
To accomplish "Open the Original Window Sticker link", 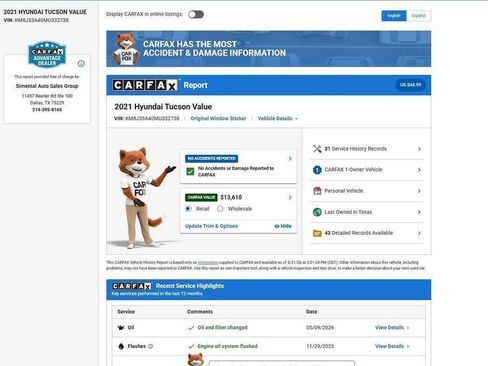I will pyautogui.click(x=218, y=118).
